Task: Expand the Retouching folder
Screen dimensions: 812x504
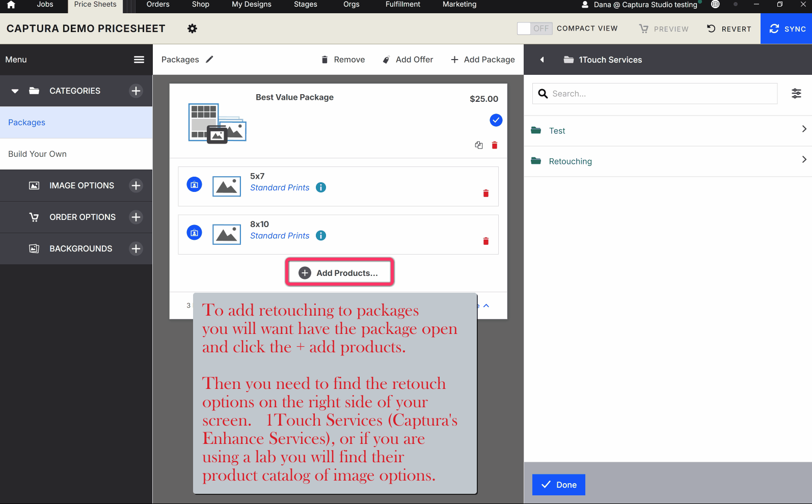Action: (x=668, y=161)
